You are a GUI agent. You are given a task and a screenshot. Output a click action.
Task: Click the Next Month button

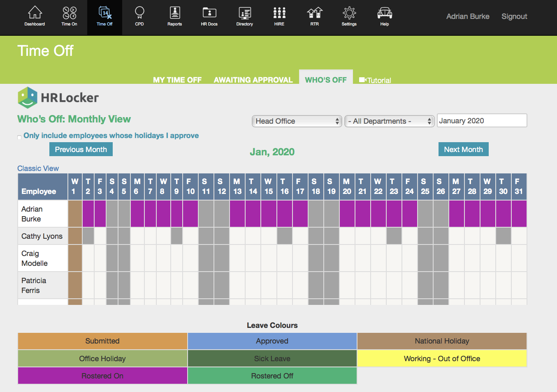[x=463, y=150]
